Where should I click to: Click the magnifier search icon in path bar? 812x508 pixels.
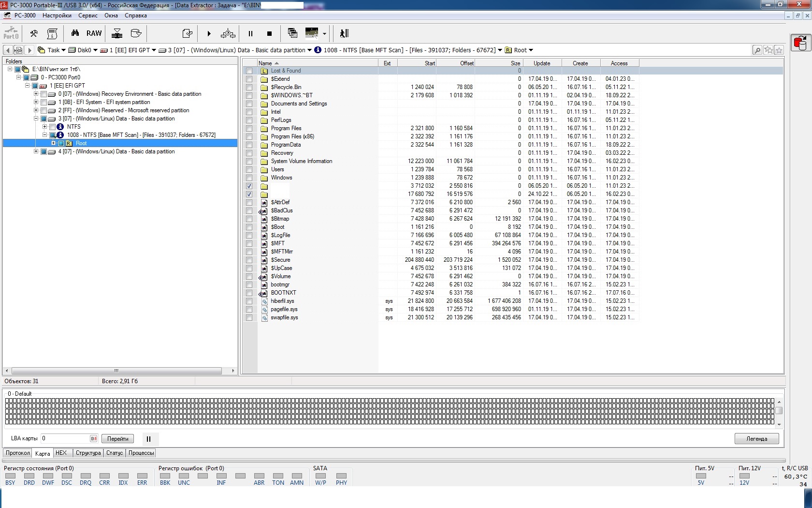(x=757, y=50)
